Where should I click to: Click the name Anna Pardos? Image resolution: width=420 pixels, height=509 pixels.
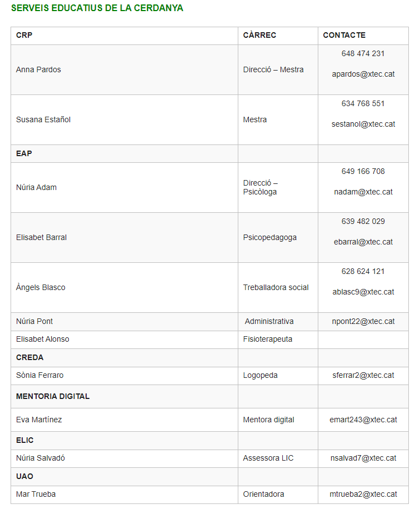pyautogui.click(x=38, y=69)
